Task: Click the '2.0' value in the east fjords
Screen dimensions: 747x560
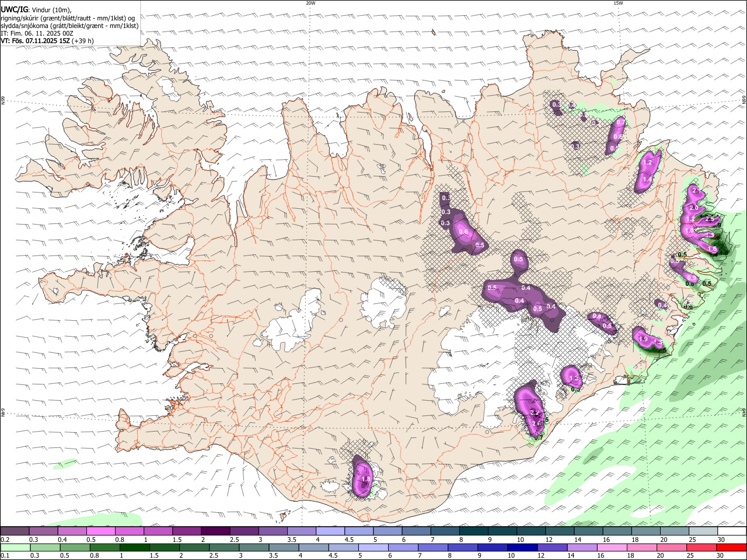Action: [694, 208]
